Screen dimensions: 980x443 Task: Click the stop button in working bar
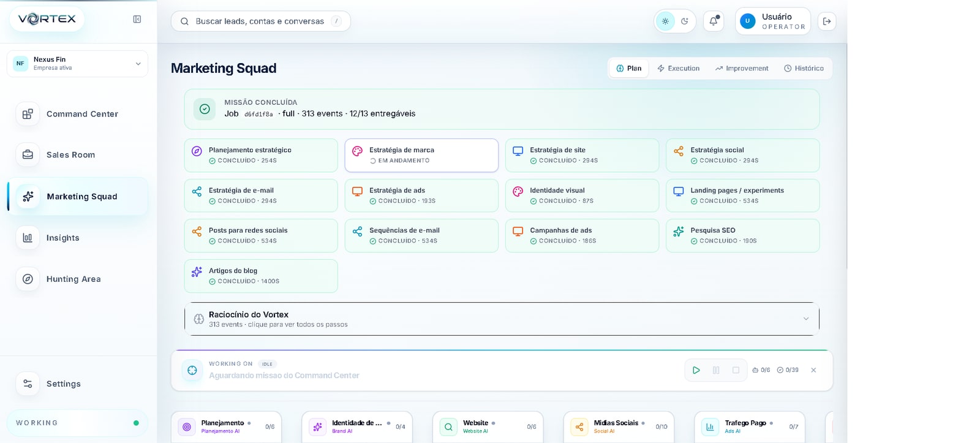point(736,370)
